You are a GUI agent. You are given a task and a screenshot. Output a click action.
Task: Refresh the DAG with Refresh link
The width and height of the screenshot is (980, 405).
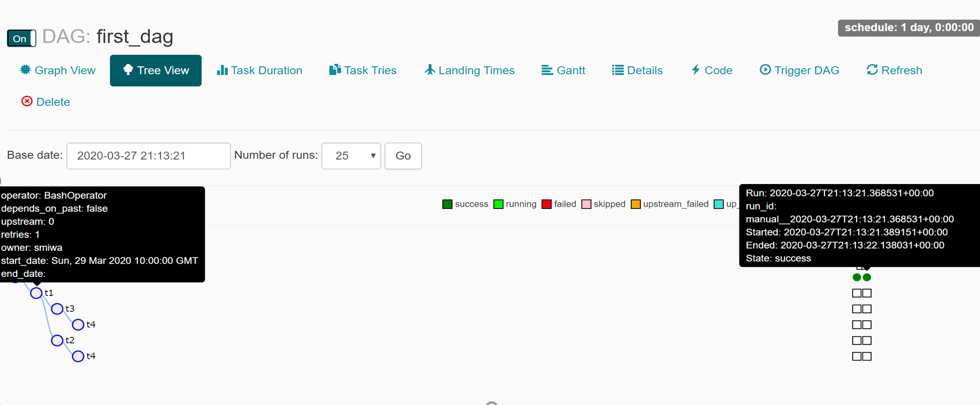coord(894,70)
